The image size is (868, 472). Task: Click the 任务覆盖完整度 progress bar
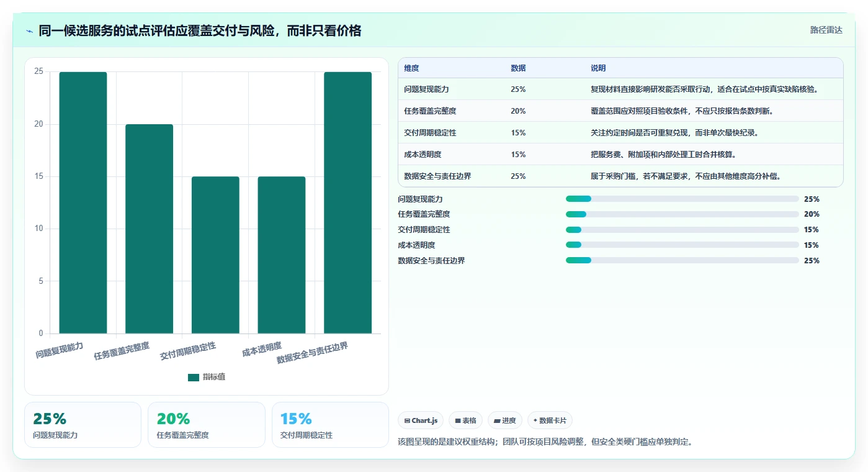[x=682, y=214]
